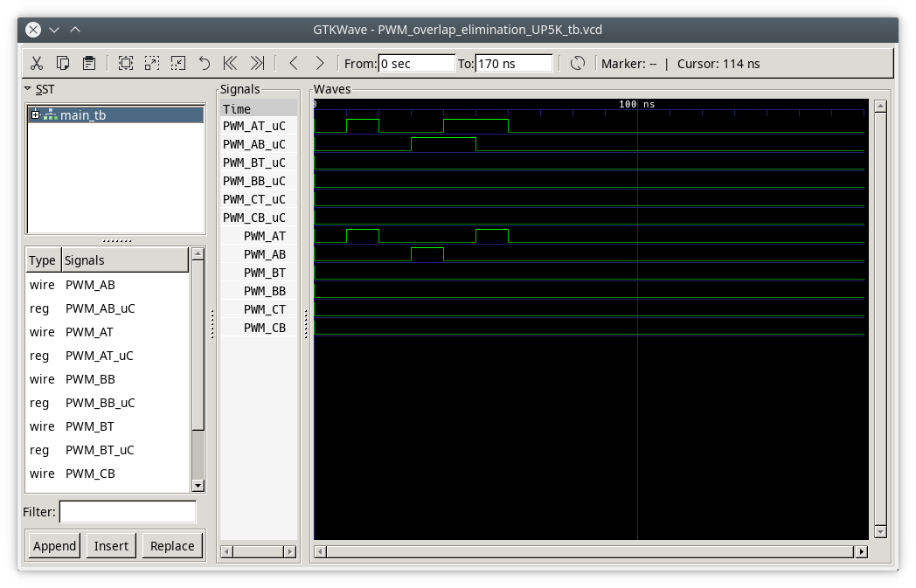
Task: Click the From time input field
Action: click(417, 63)
